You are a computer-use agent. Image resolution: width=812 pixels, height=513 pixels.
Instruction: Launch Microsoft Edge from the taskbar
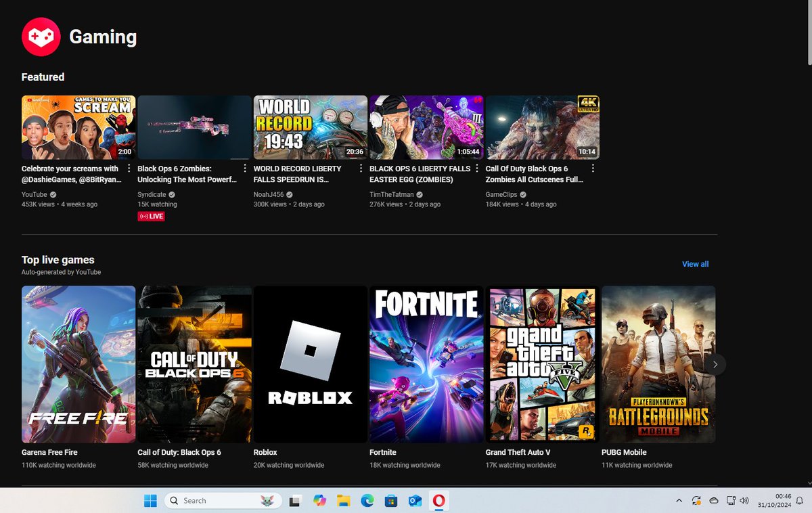coord(367,501)
